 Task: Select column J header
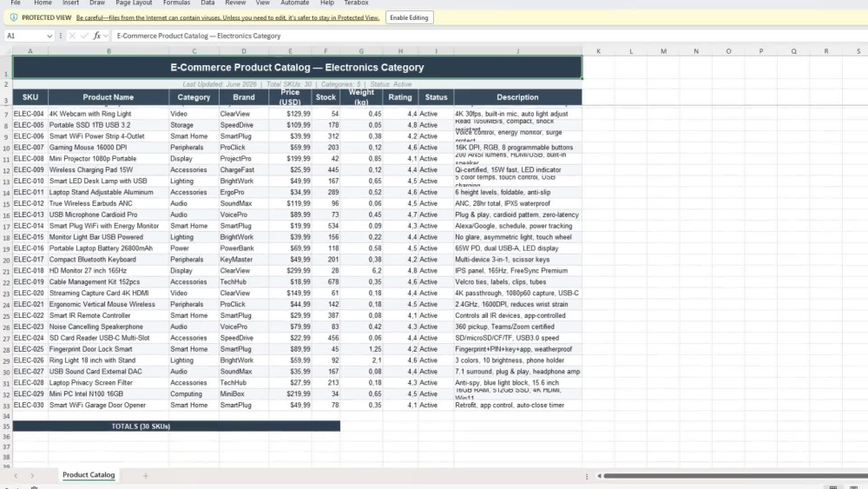(x=517, y=51)
